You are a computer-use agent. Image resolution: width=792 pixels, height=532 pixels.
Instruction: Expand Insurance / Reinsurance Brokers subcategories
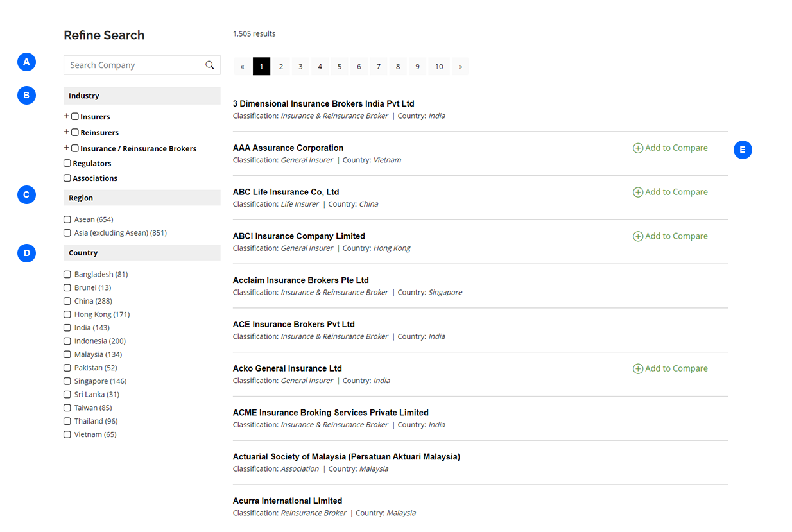66,148
